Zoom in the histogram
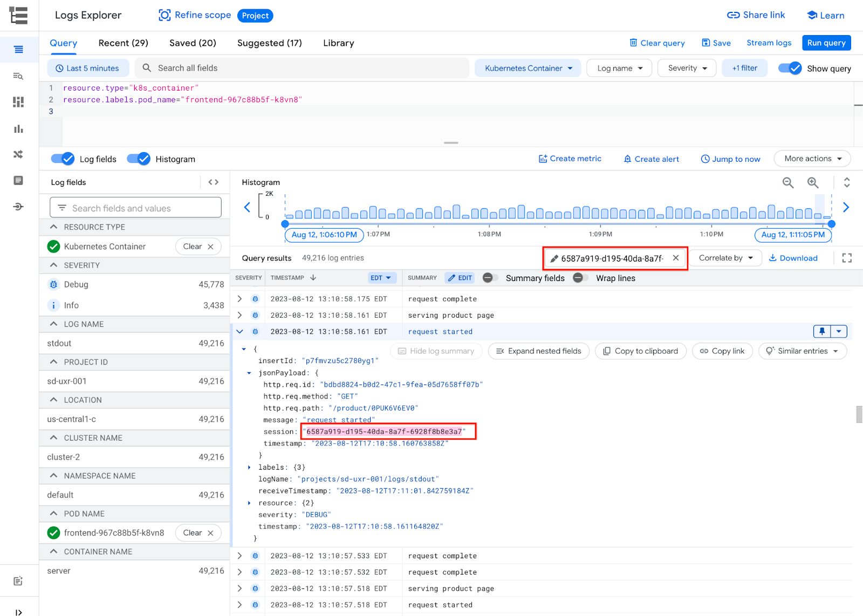863x616 pixels. click(x=813, y=183)
